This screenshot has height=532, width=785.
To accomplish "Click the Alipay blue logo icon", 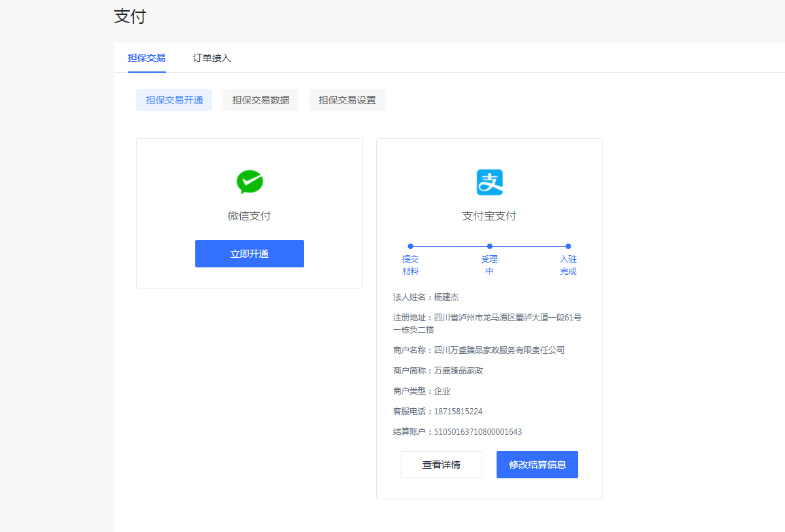I will pos(489,182).
